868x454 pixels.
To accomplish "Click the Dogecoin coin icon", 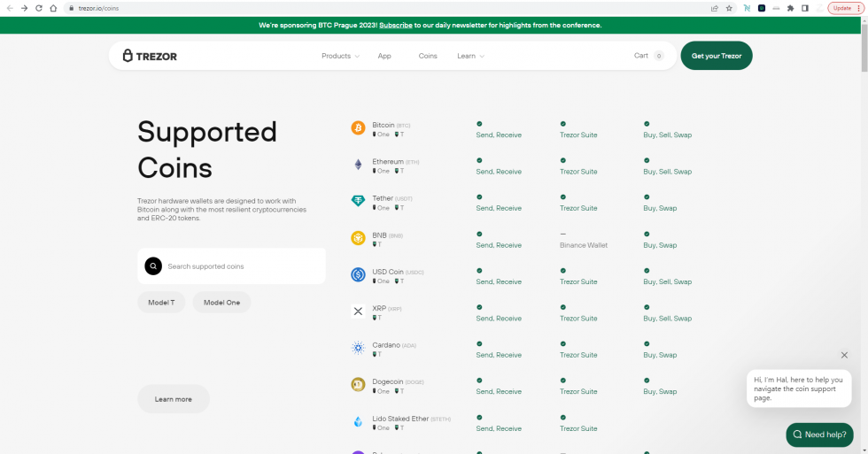I will (358, 384).
